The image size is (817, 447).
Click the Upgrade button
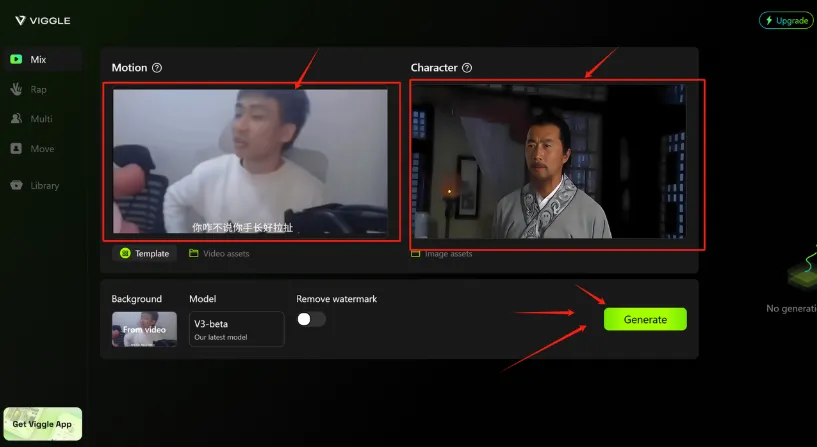[786, 20]
